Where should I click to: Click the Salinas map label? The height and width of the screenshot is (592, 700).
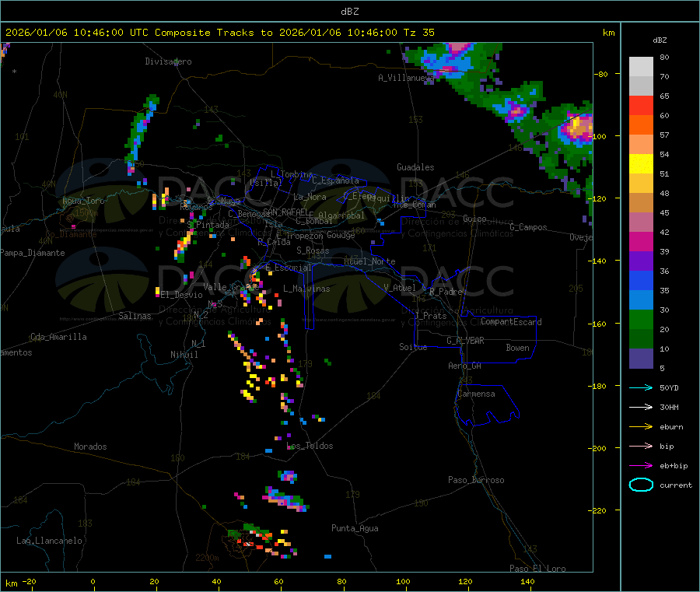pos(135,316)
